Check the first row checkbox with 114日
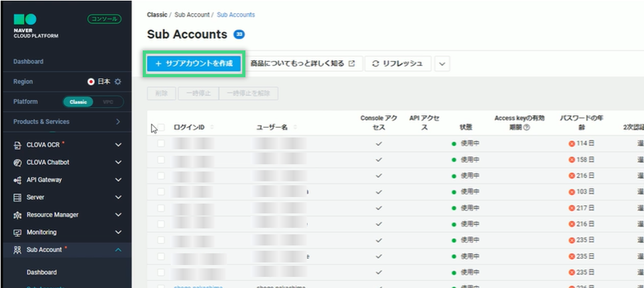This screenshot has height=288, width=644. pos(161,143)
